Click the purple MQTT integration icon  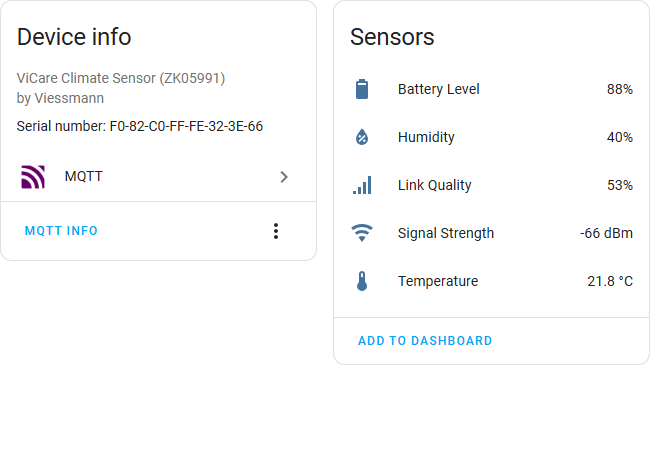pyautogui.click(x=33, y=177)
